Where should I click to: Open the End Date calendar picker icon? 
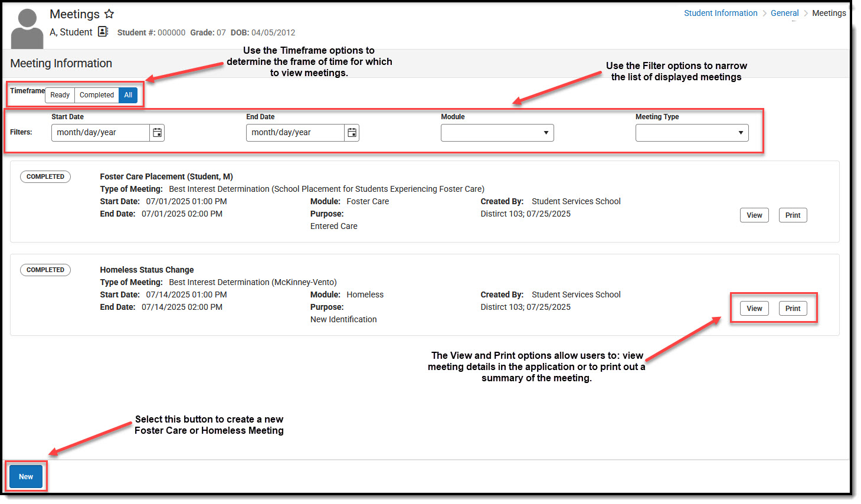click(x=352, y=132)
